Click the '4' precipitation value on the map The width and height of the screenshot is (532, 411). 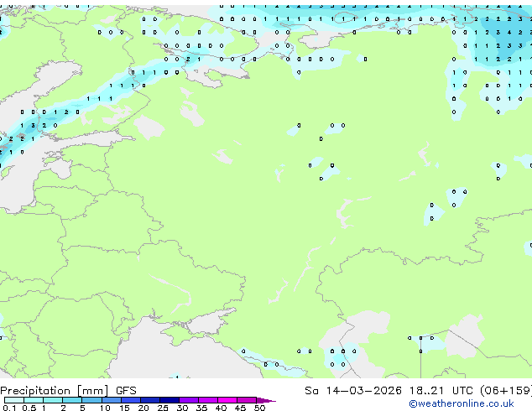click(x=509, y=33)
